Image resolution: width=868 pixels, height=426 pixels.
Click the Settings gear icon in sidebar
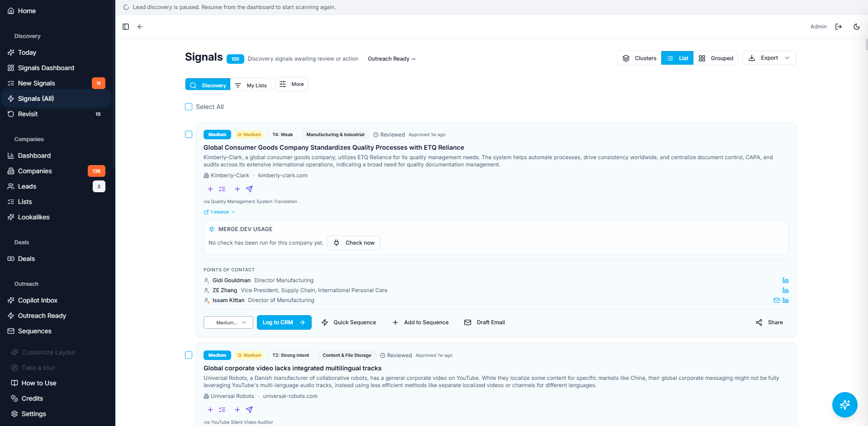point(14,414)
